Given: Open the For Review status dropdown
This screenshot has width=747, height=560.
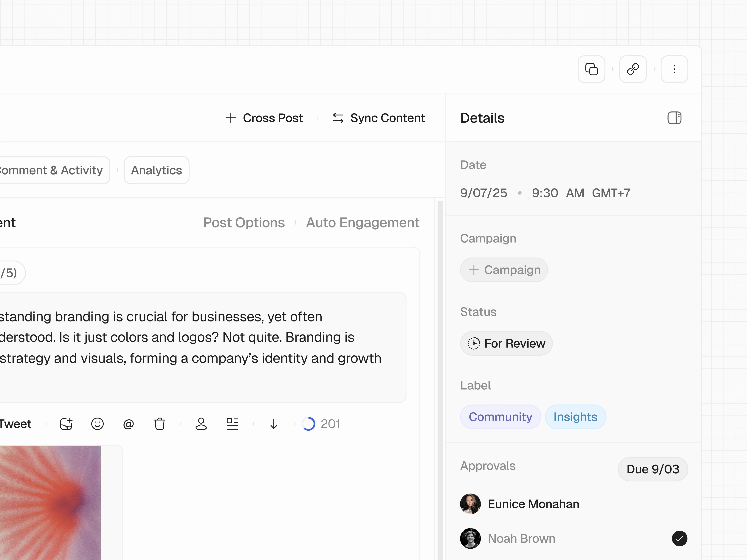Looking at the screenshot, I should tap(506, 343).
